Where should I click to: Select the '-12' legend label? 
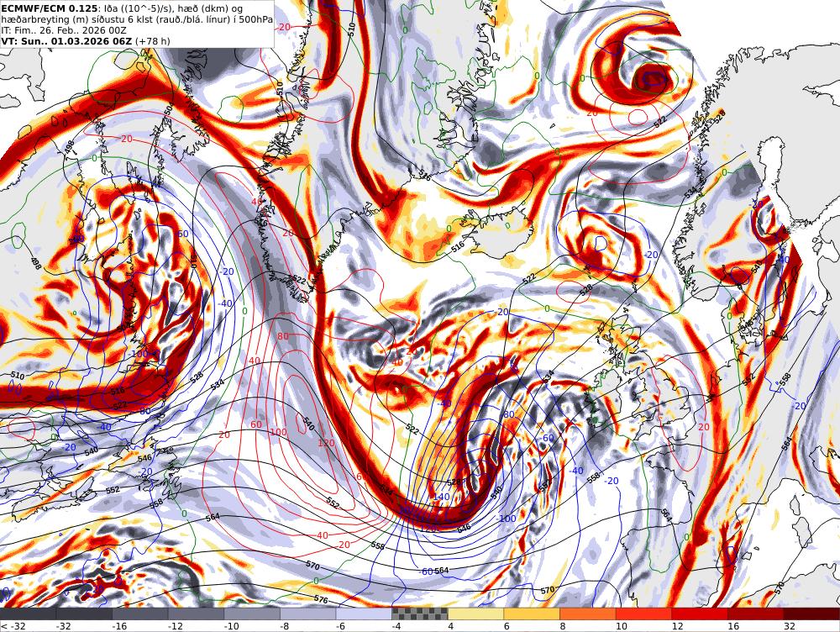pos(176,626)
